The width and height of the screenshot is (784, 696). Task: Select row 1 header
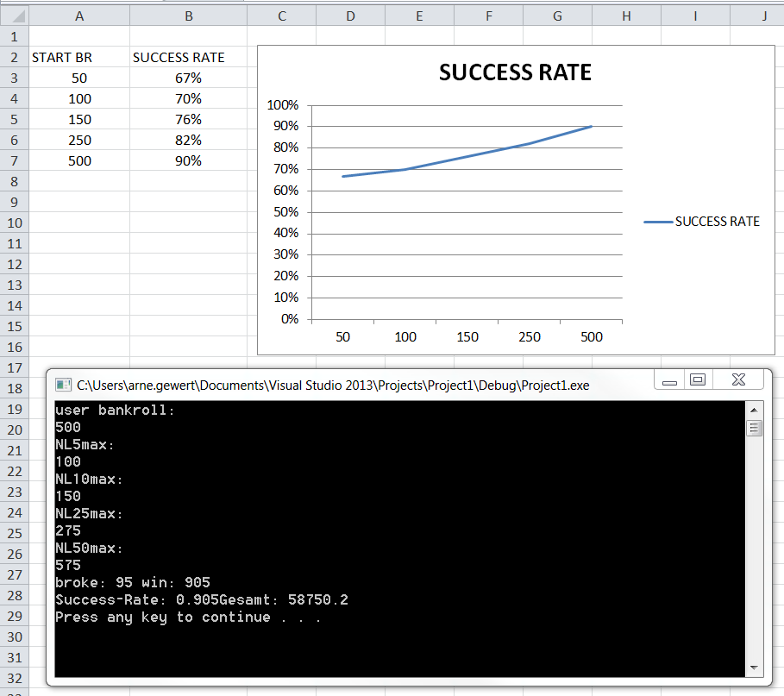pyautogui.click(x=15, y=36)
